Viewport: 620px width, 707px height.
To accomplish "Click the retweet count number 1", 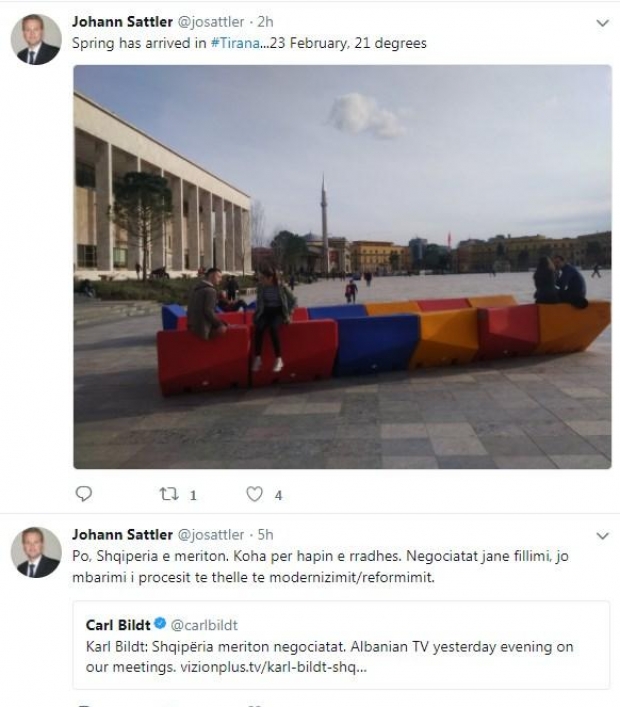I will click(x=193, y=495).
